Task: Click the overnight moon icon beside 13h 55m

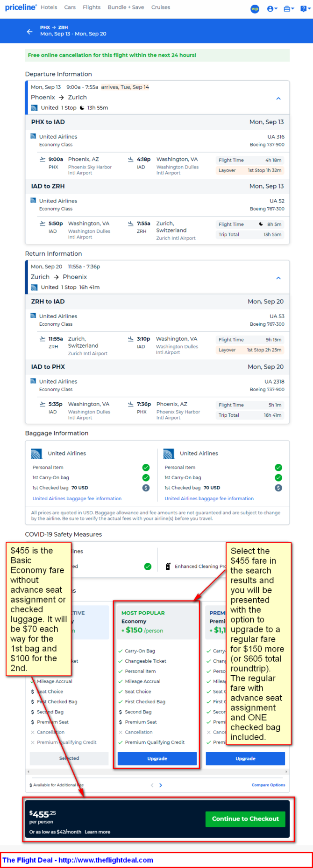Action: click(82, 108)
